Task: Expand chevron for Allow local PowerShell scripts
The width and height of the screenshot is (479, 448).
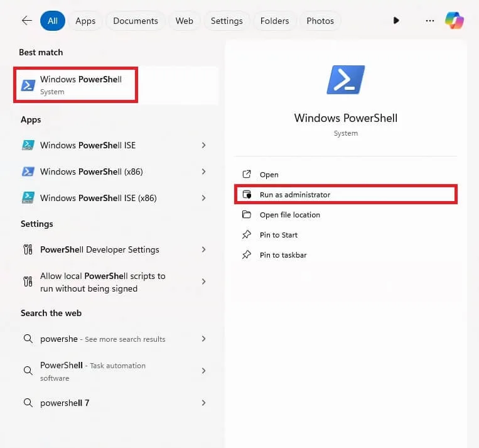Action: [204, 281]
